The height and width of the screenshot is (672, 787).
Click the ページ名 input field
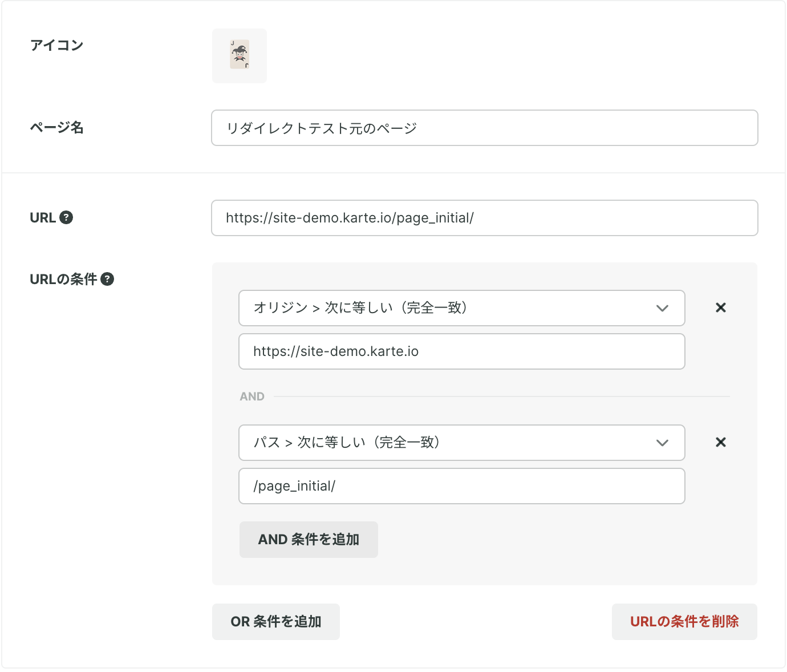tap(485, 128)
